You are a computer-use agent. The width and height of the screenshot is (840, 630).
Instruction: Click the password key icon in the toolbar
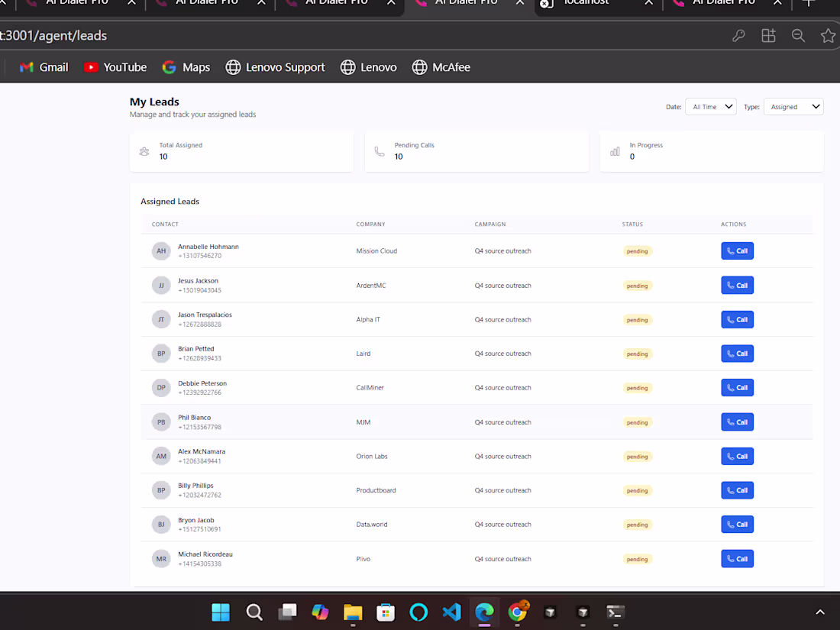coord(738,35)
